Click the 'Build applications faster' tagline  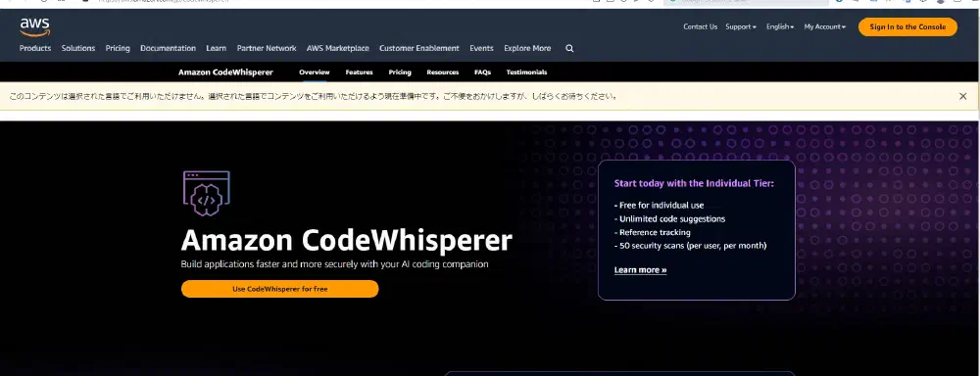(334, 264)
